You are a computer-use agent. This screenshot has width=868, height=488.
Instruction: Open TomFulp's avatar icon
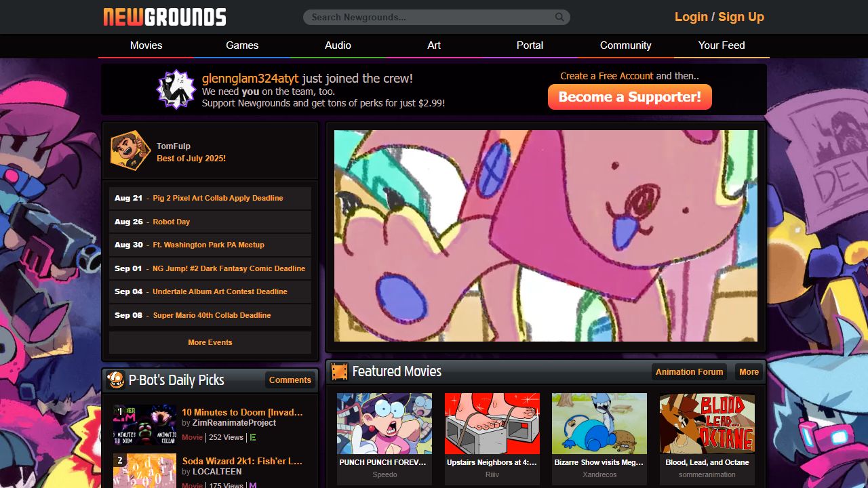coord(130,150)
